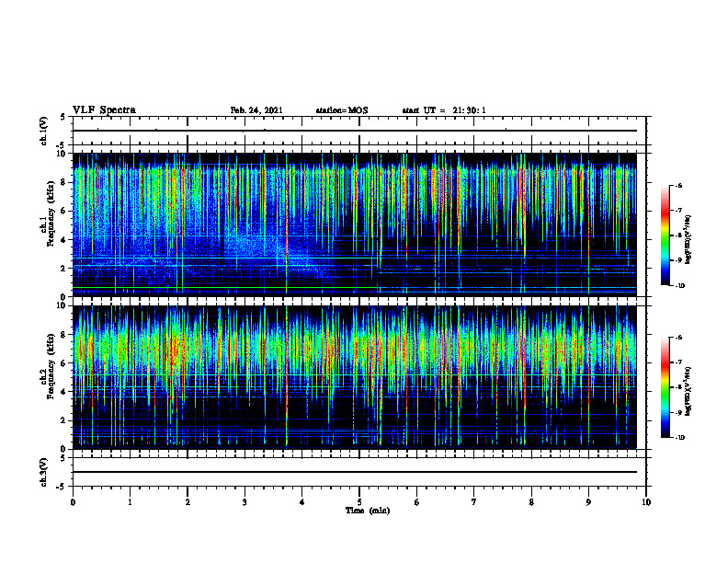
Task: Click the 'VLF Spectra' title text
Action: pos(104,110)
